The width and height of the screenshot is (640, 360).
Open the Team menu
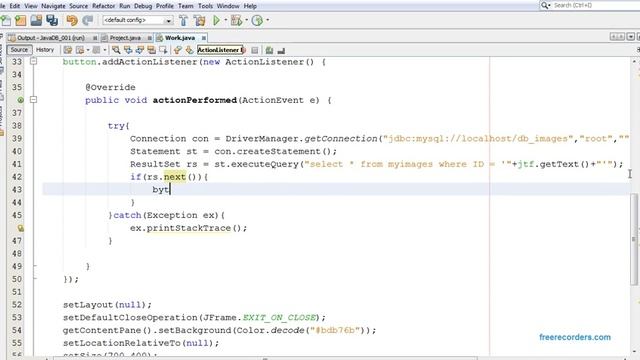pyautogui.click(x=186, y=6)
